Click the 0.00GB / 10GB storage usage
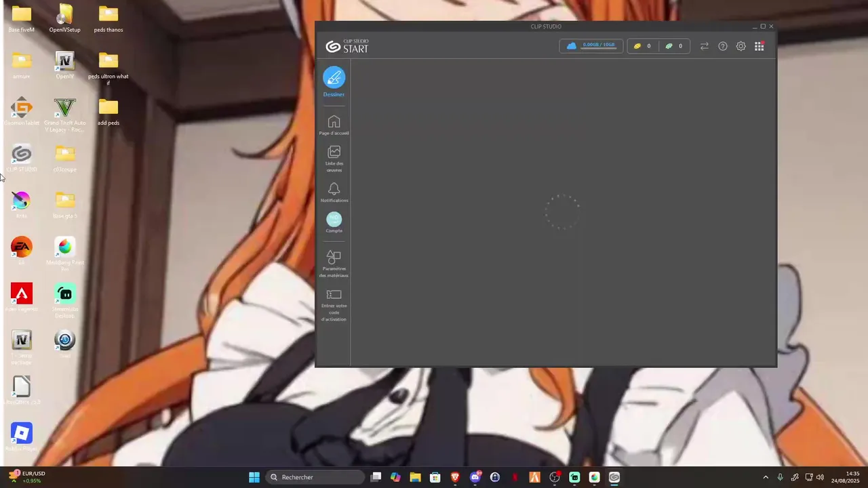 pyautogui.click(x=599, y=45)
